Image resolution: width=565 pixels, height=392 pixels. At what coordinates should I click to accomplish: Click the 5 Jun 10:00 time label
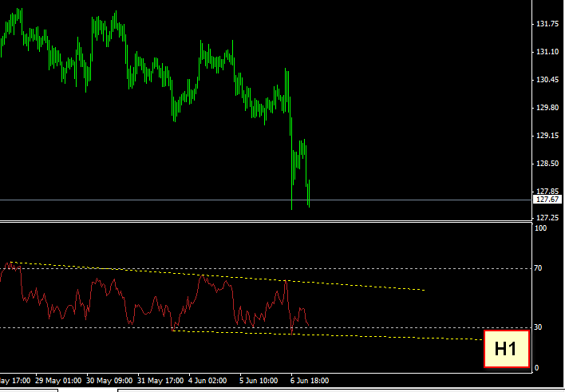(259, 381)
